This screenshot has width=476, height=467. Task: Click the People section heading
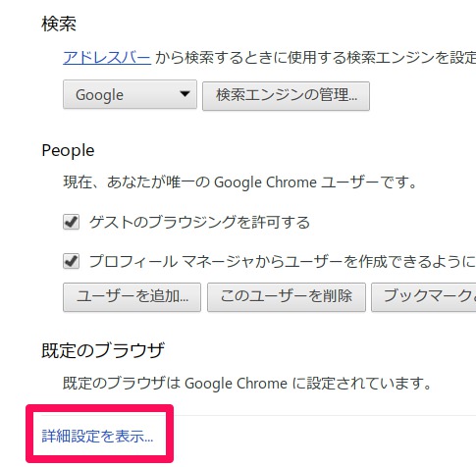coord(68,151)
